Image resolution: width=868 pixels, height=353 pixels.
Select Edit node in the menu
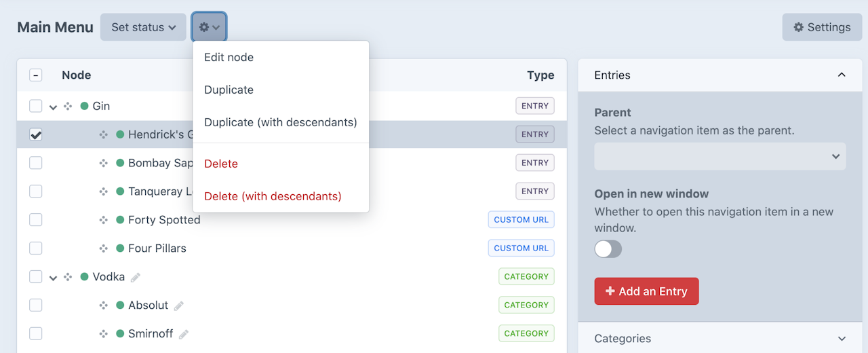(229, 57)
